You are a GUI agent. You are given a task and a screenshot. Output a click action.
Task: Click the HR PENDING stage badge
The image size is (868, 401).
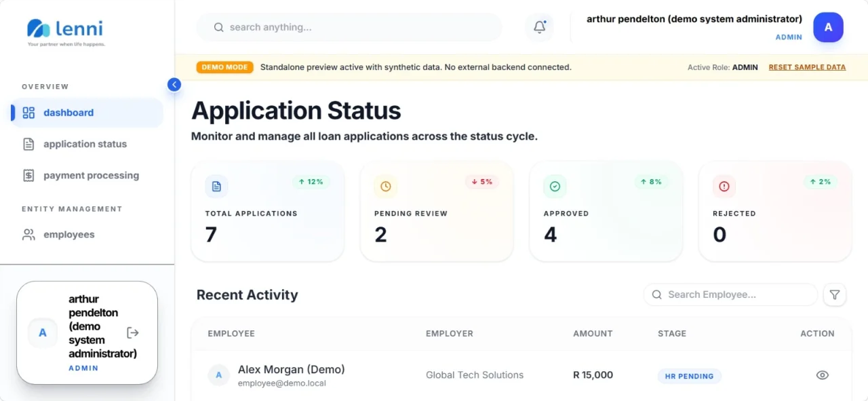pos(689,376)
